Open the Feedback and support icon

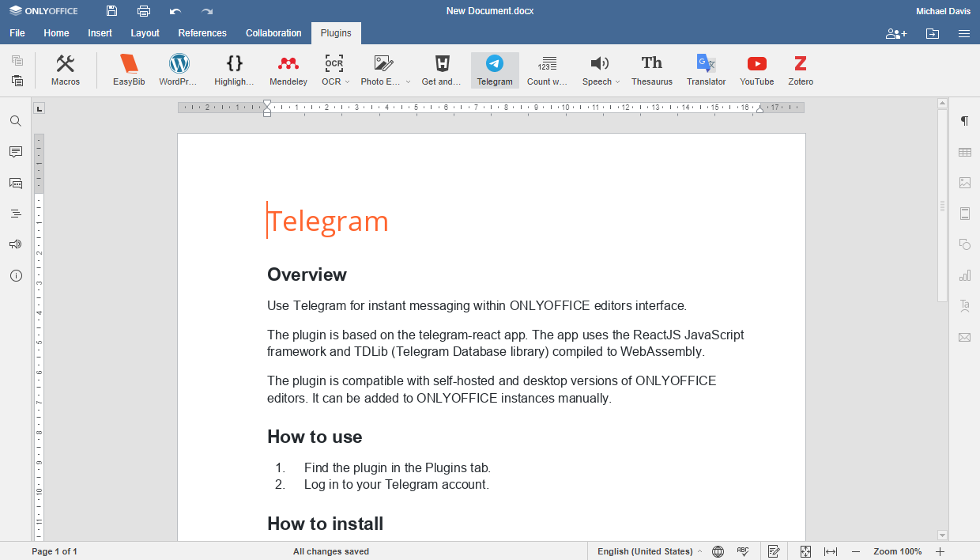(16, 244)
